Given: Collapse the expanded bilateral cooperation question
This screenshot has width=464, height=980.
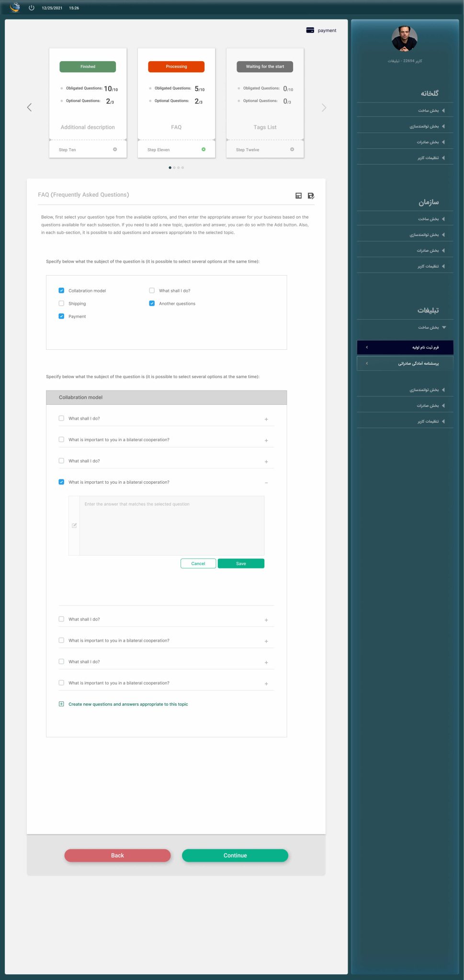Looking at the screenshot, I should click(266, 483).
